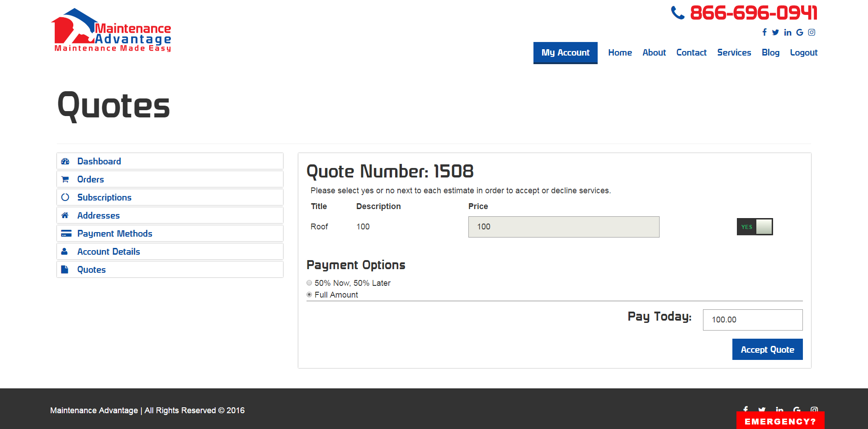Click the Addresses home icon
This screenshot has height=429, width=868.
click(65, 215)
